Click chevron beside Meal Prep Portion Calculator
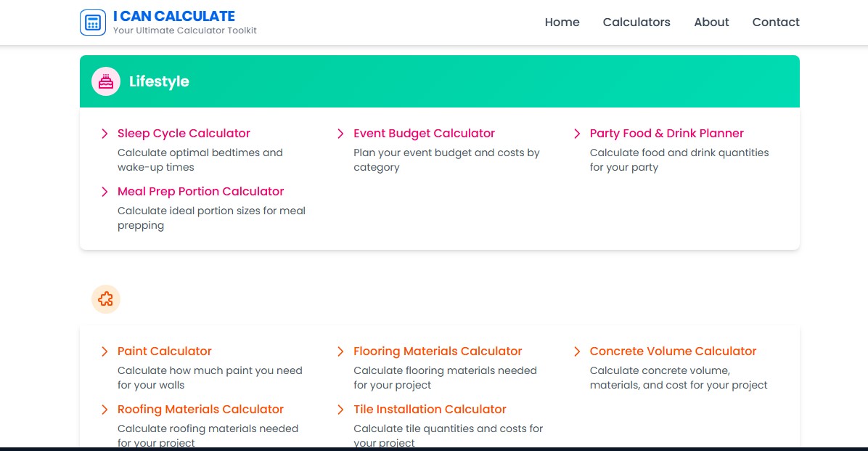The width and height of the screenshot is (868, 451). [105, 192]
